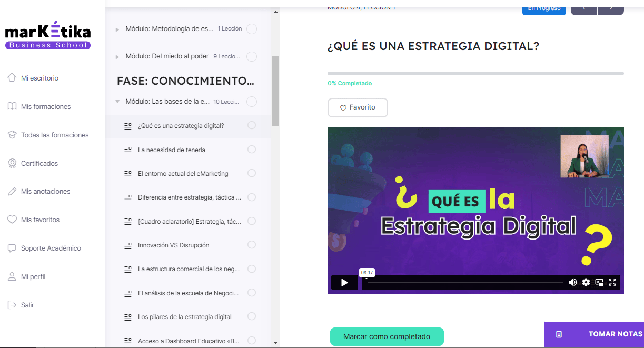Image resolution: width=644 pixels, height=348 pixels.
Task: Mark circle for El entorno actual del eMarketing
Action: (252, 173)
